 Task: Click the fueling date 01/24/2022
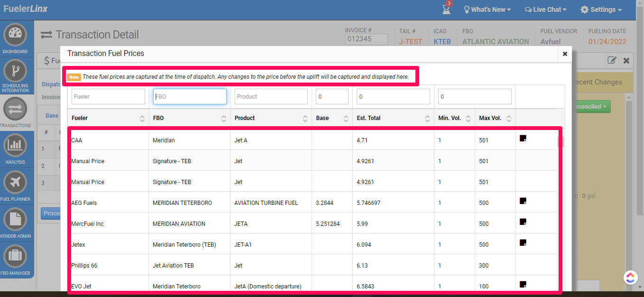[607, 42]
